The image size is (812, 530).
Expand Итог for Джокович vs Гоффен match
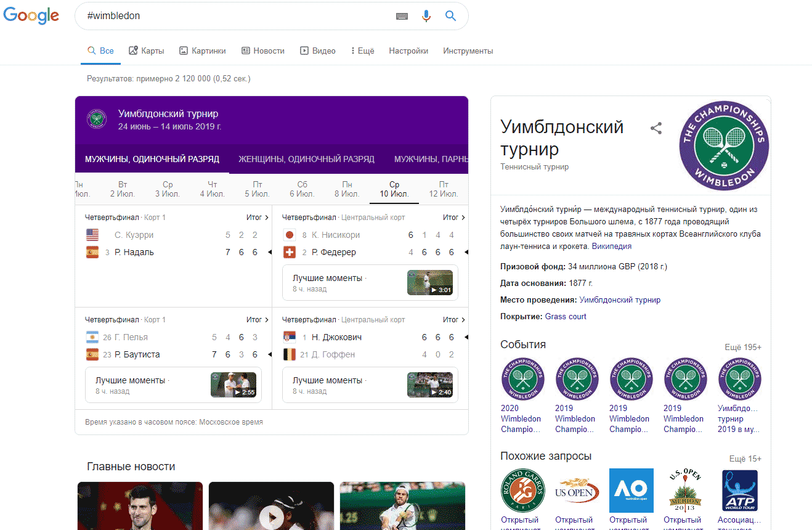[x=454, y=320]
